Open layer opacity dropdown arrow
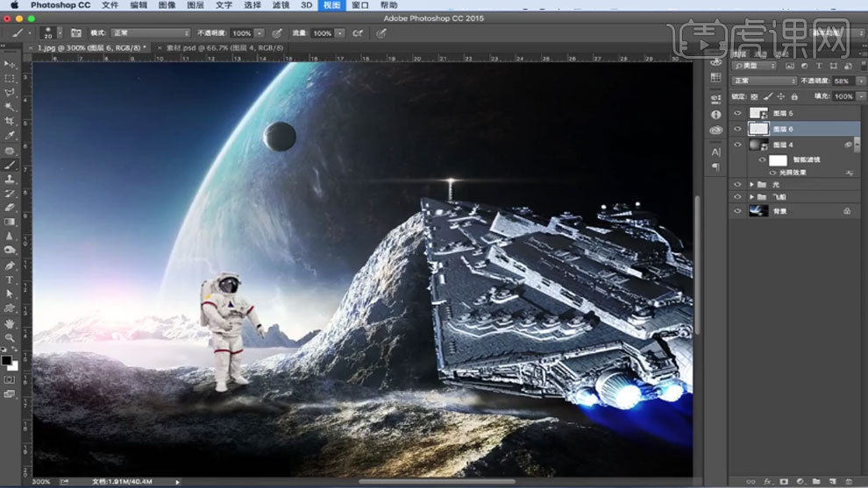Viewport: 868px width, 488px height. [861, 81]
